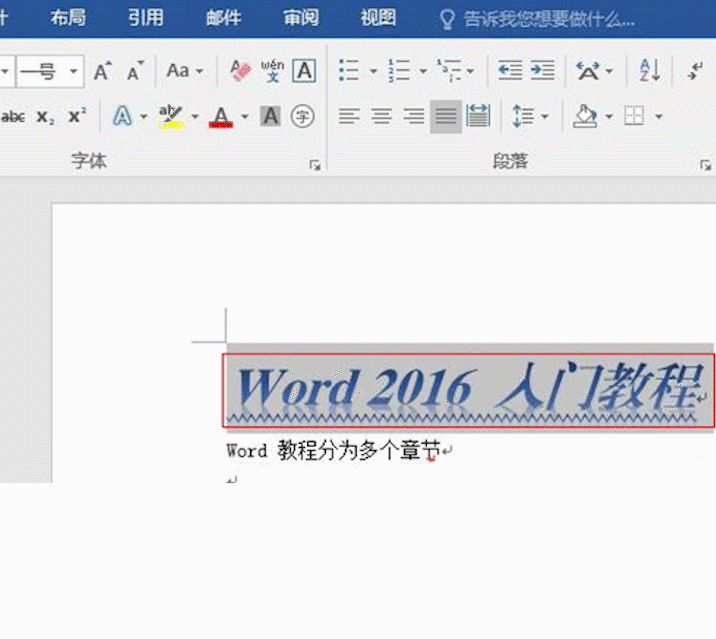The image size is (716, 639).
Task: Open shading color dropdown arrow
Action: (609, 116)
